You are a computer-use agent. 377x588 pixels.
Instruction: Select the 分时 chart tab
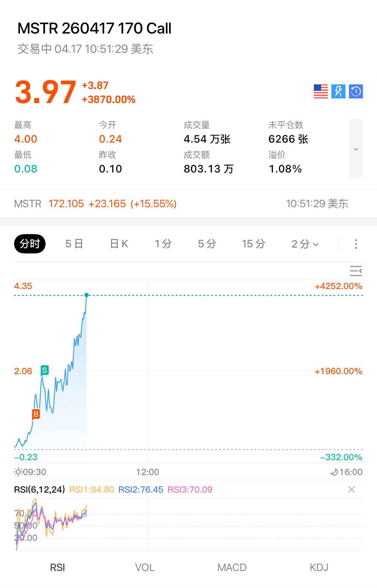pyautogui.click(x=30, y=244)
